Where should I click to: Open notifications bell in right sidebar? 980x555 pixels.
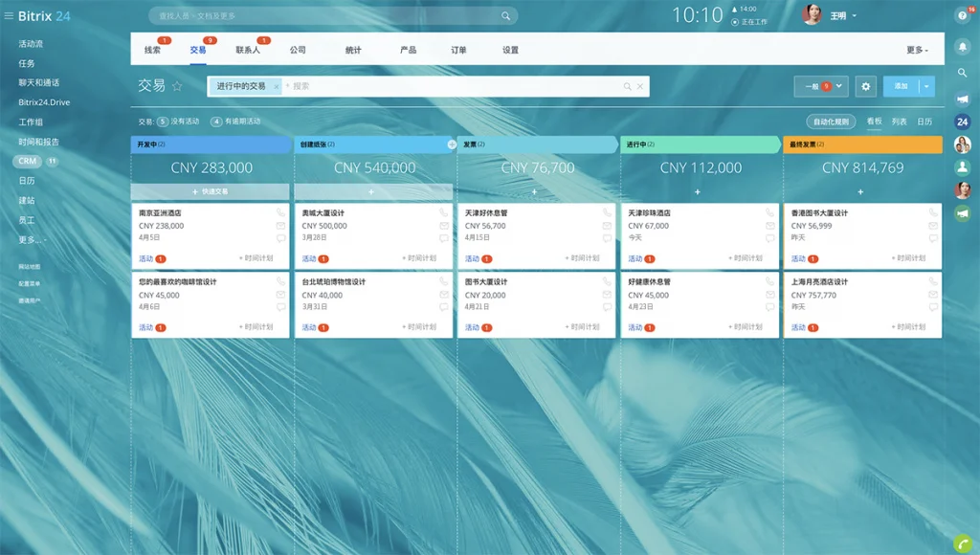pyautogui.click(x=962, y=46)
